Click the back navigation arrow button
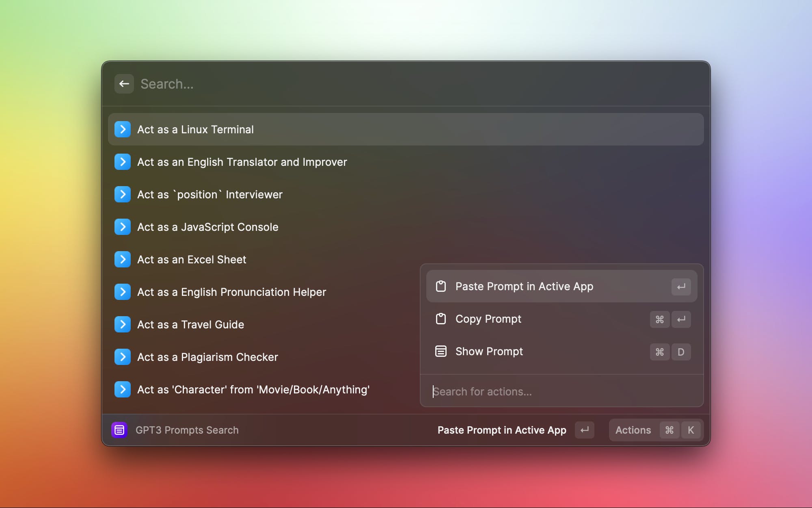The image size is (812, 508). coord(123,84)
